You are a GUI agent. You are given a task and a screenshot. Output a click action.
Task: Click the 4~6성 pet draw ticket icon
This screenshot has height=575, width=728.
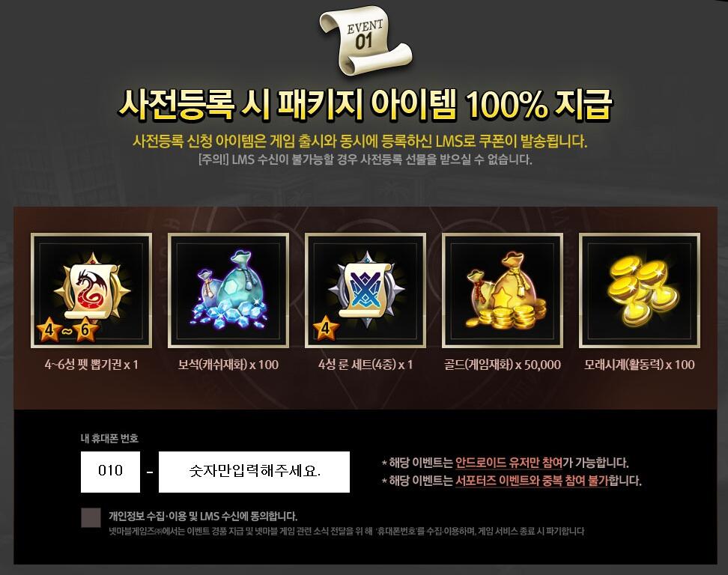91,290
